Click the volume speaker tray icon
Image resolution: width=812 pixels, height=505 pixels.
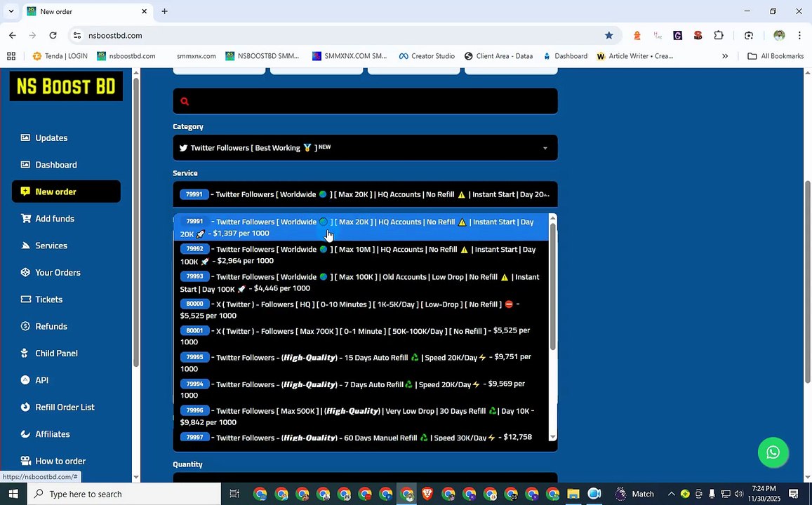tap(738, 494)
